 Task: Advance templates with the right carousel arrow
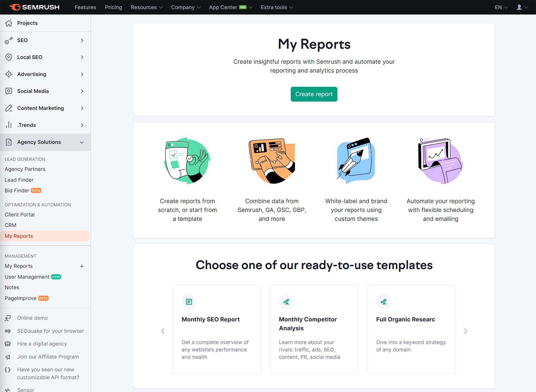(465, 331)
